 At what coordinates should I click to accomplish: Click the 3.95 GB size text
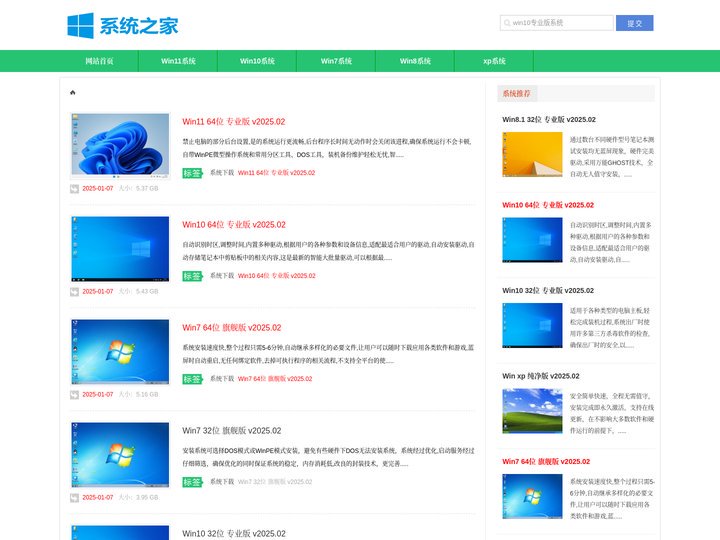pos(147,498)
